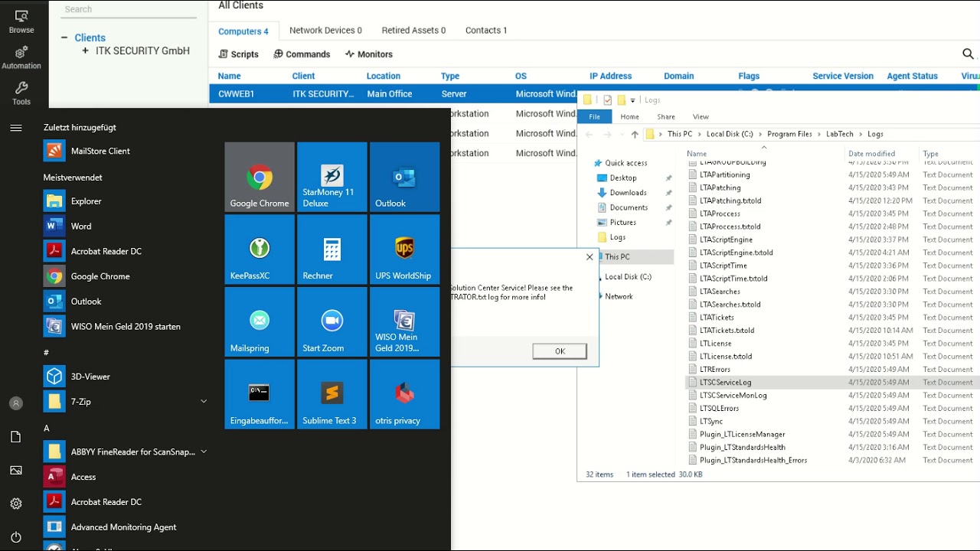The image size is (980, 551).
Task: Switch to the Computers 4 tab
Action: tap(243, 31)
